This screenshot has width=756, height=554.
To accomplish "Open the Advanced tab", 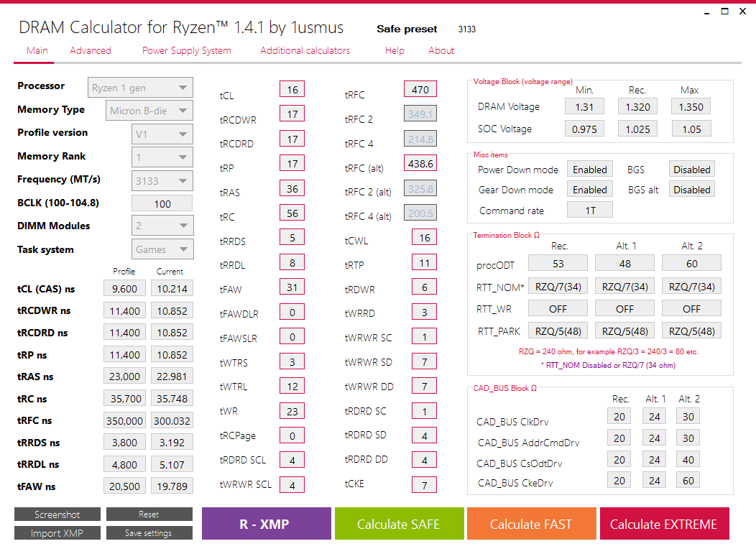I will tap(90, 50).
